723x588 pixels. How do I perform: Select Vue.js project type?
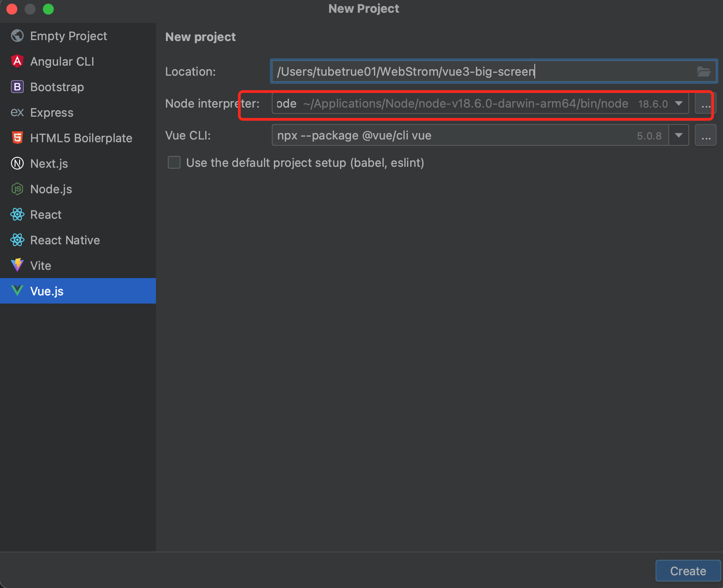coord(78,291)
